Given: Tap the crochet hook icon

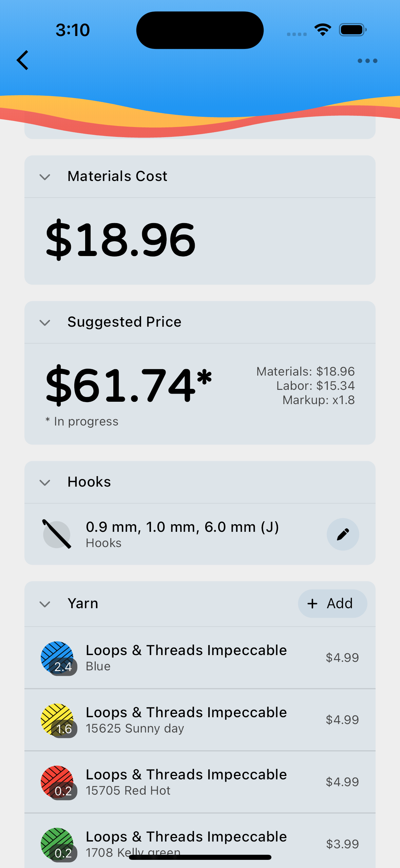Looking at the screenshot, I should 57,534.
